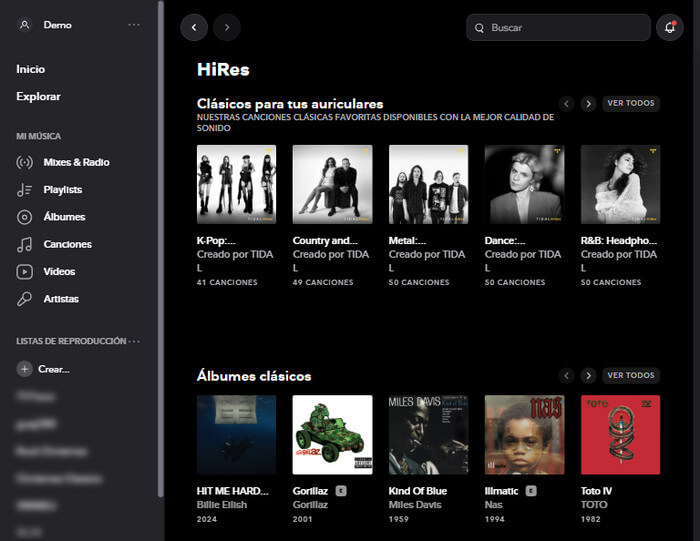
Task: Open artist Billie Eilish link
Action: (x=222, y=505)
